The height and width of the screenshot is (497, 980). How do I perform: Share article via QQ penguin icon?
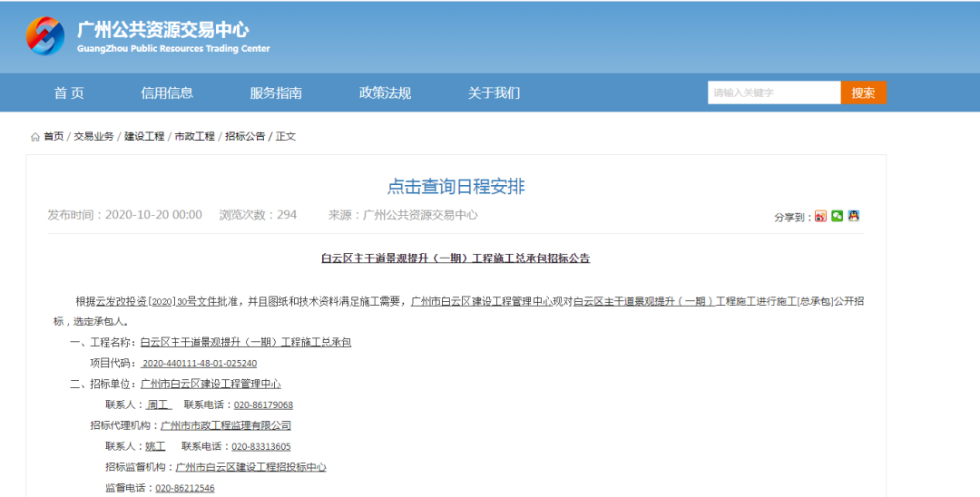853,216
